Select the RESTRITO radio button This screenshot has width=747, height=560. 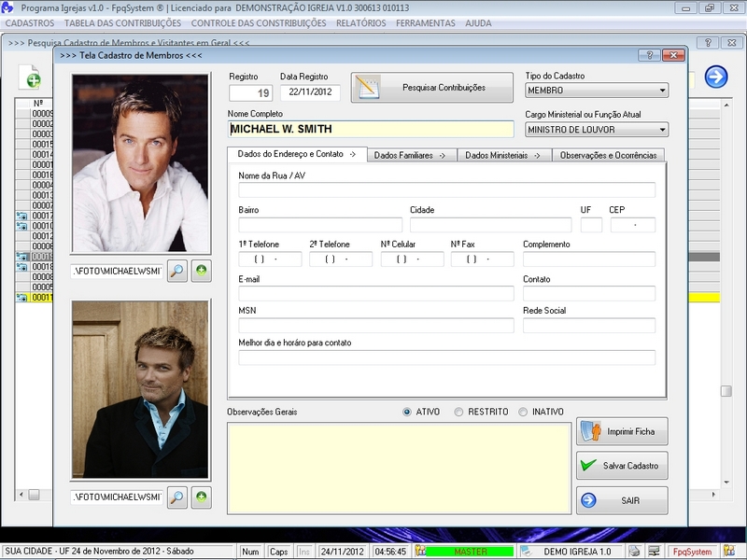point(458,412)
